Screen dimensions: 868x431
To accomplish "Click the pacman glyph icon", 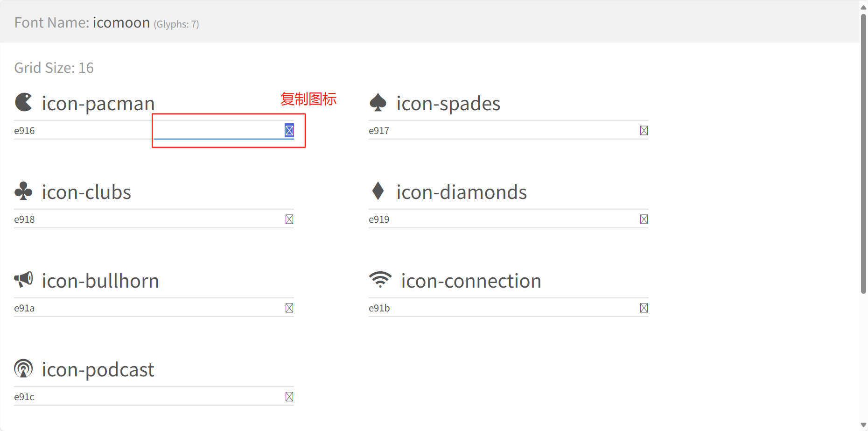I will point(23,102).
